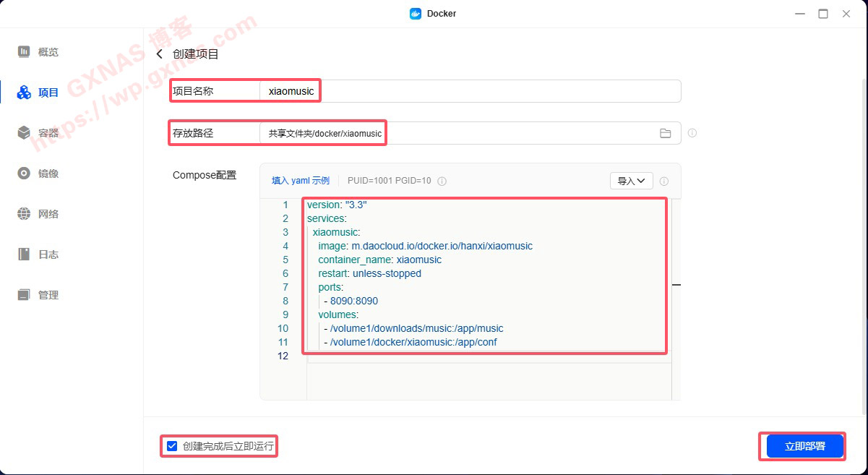Click the info icon beside the import dropdown
The height and width of the screenshot is (475, 868).
(664, 181)
